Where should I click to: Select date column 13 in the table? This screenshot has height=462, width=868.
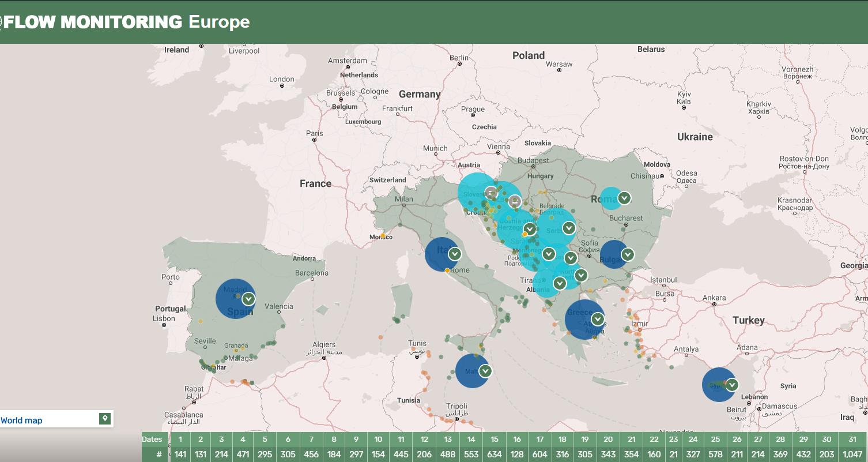(x=448, y=440)
